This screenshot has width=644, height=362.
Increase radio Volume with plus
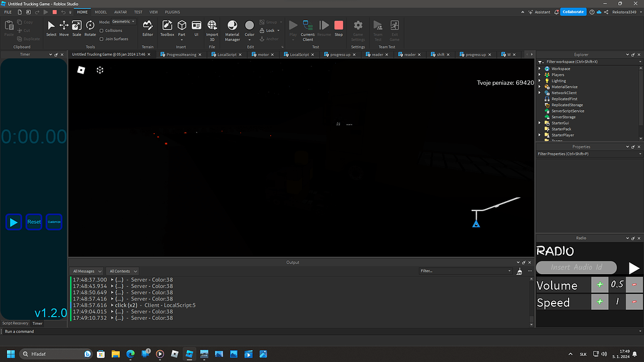coord(599,285)
